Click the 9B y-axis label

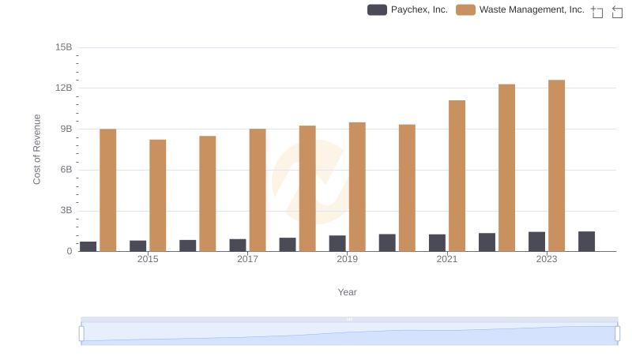(66, 129)
